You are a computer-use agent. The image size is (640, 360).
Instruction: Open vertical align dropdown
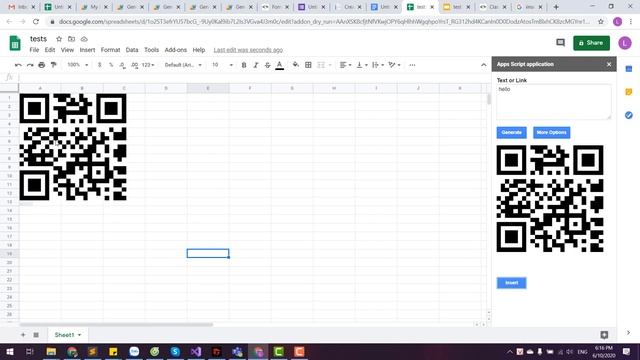[362, 65]
